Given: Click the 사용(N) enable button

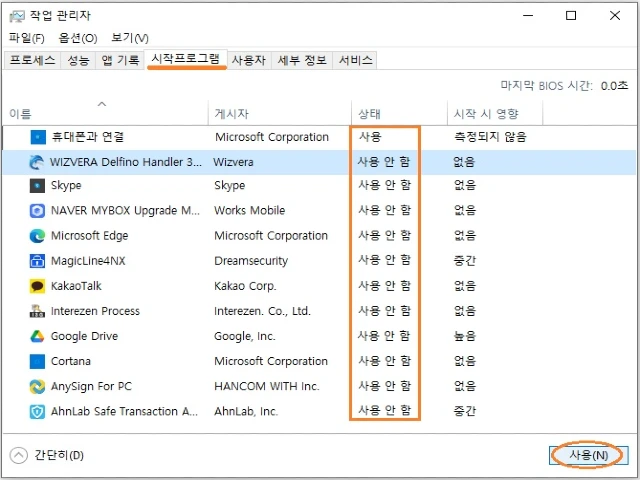Looking at the screenshot, I should 588,455.
